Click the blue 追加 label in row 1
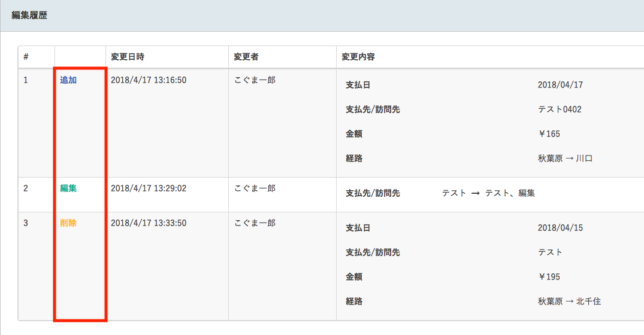The height and width of the screenshot is (335, 644). click(68, 80)
